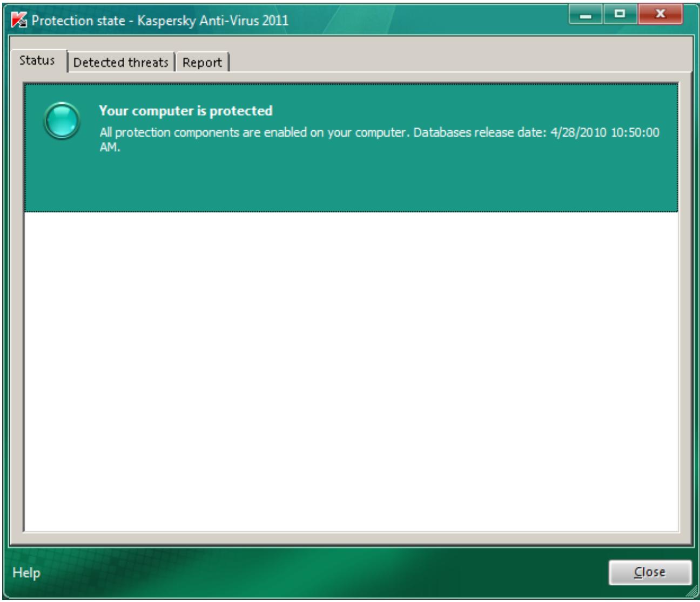Screen dimensions: 700x602
Task: Open the Help link
Action: [26, 572]
